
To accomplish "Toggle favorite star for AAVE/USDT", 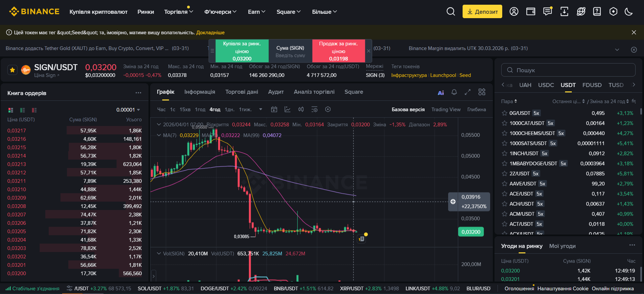I will point(504,184).
